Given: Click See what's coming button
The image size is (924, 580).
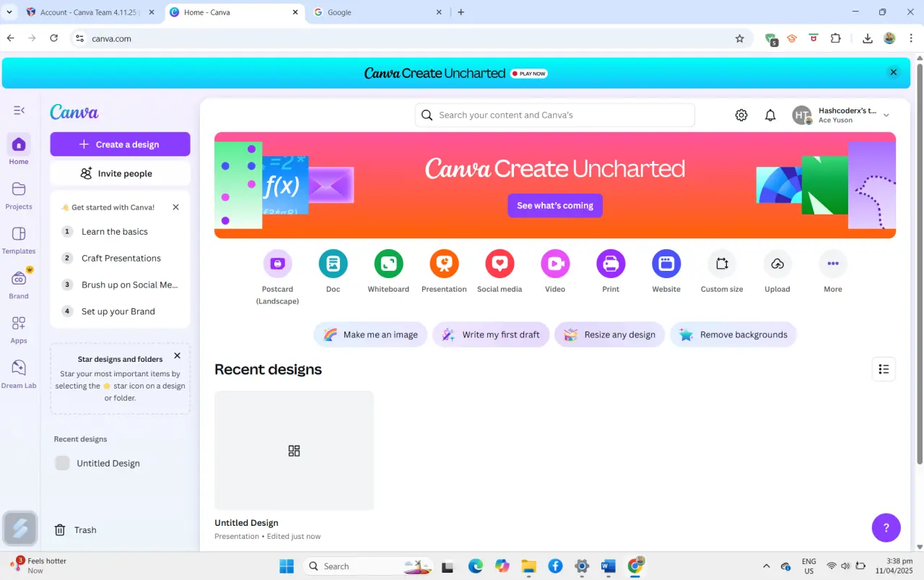Looking at the screenshot, I should coord(555,206).
